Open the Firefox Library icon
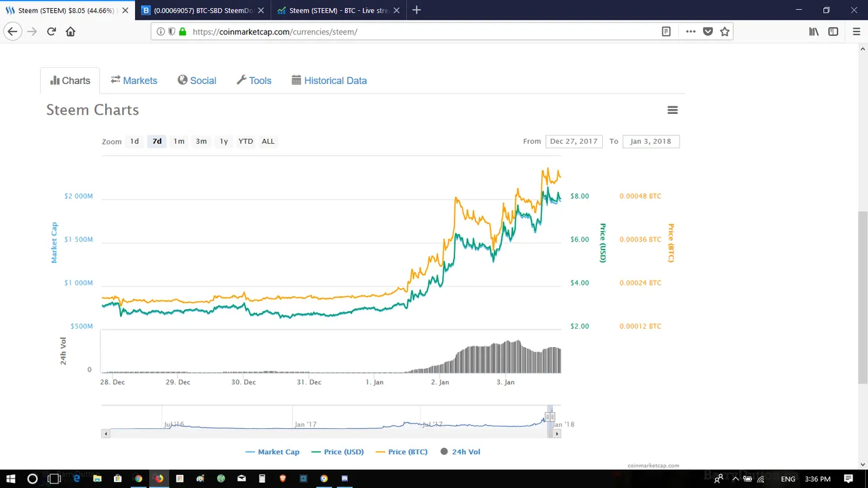The width and height of the screenshot is (868, 488). click(x=814, y=31)
